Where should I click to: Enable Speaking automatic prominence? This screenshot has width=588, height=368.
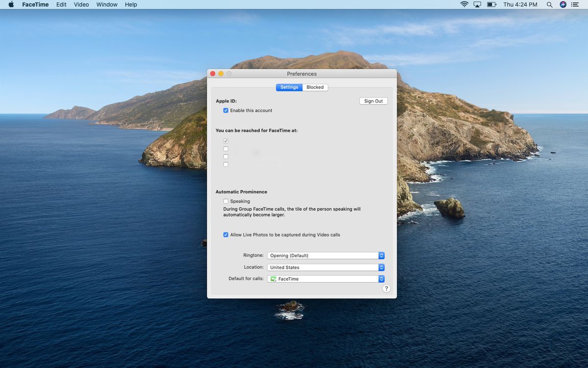coord(226,201)
